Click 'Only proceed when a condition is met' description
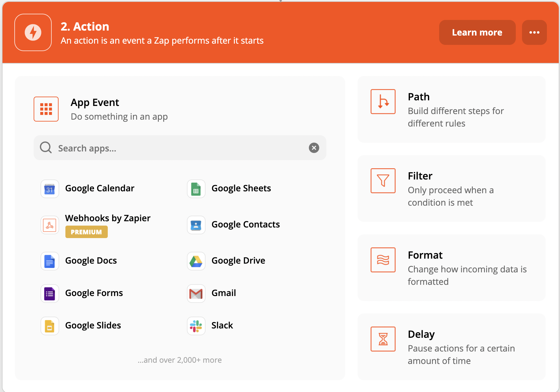Image resolution: width=560 pixels, height=392 pixels. tap(451, 196)
